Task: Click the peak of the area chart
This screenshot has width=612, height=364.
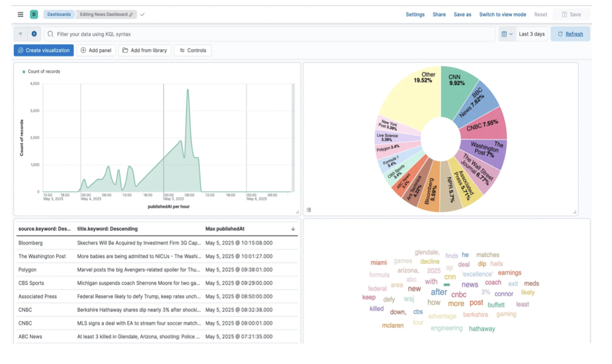Action: (188, 90)
